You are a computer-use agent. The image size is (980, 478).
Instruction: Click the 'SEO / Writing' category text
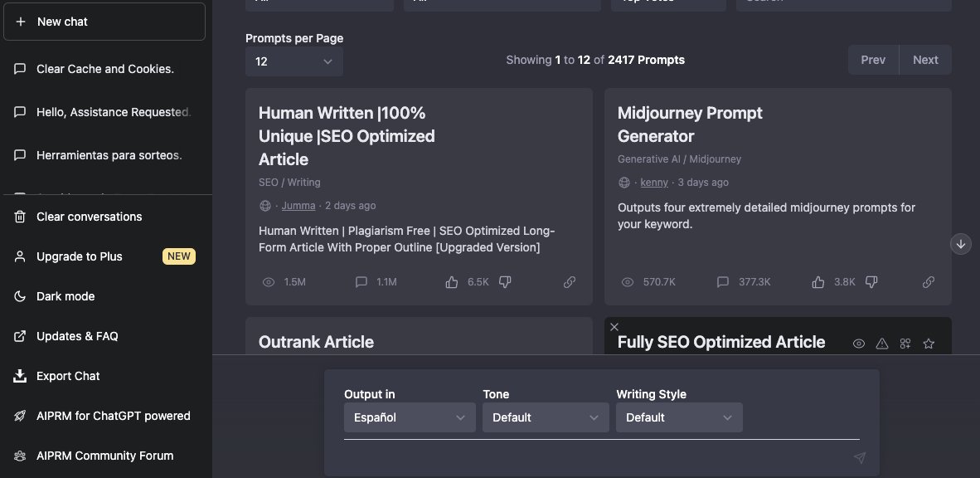pyautogui.click(x=289, y=183)
